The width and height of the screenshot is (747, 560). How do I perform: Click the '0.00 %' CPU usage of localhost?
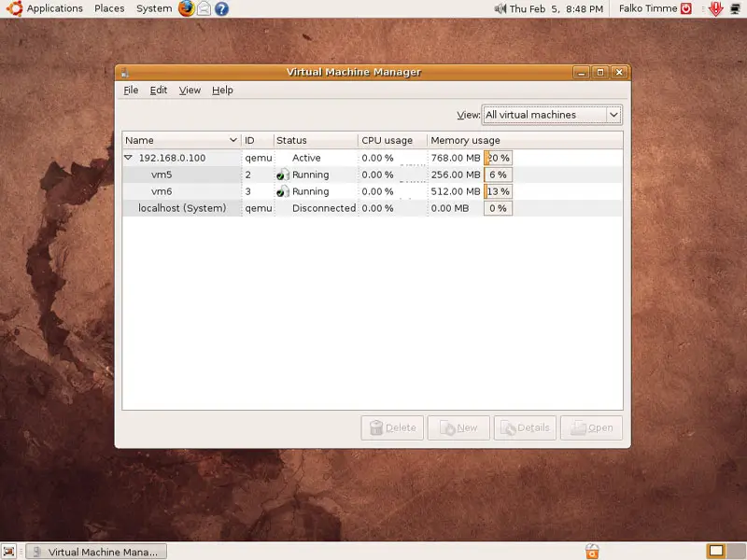(x=377, y=208)
